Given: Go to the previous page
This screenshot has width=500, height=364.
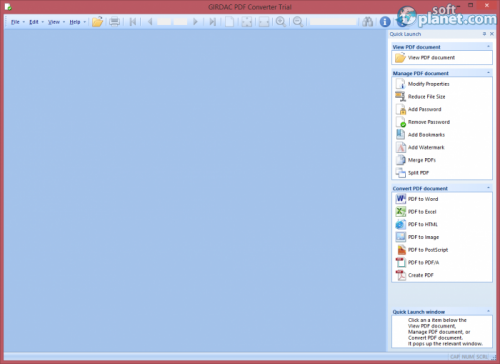Looking at the screenshot, I should click(150, 22).
